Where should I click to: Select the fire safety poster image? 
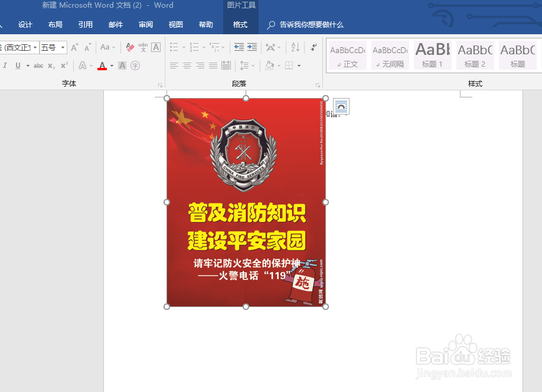(x=246, y=202)
